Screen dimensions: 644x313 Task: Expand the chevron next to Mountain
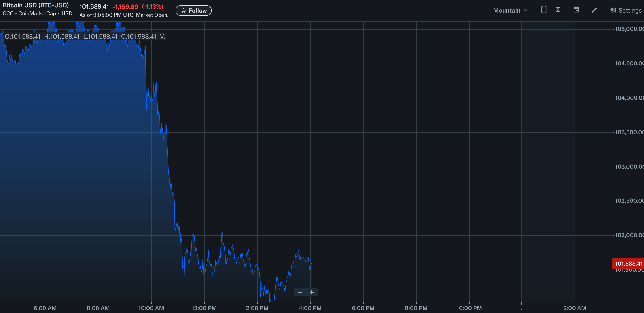(526, 11)
